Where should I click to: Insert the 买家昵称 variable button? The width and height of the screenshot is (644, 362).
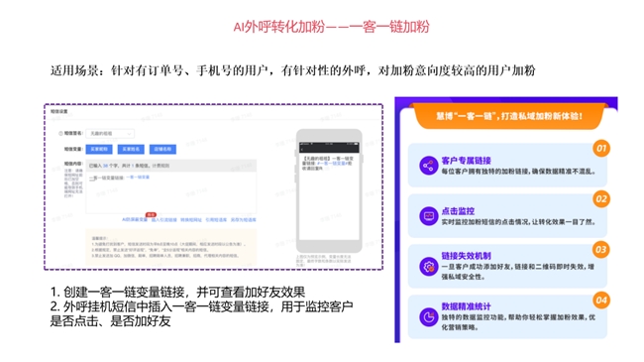pyautogui.click(x=99, y=149)
